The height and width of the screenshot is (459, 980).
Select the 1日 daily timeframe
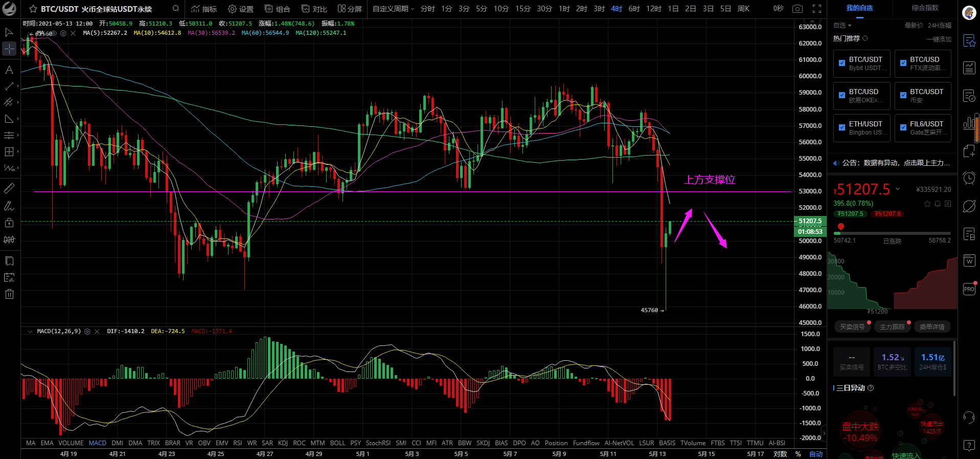tap(673, 9)
